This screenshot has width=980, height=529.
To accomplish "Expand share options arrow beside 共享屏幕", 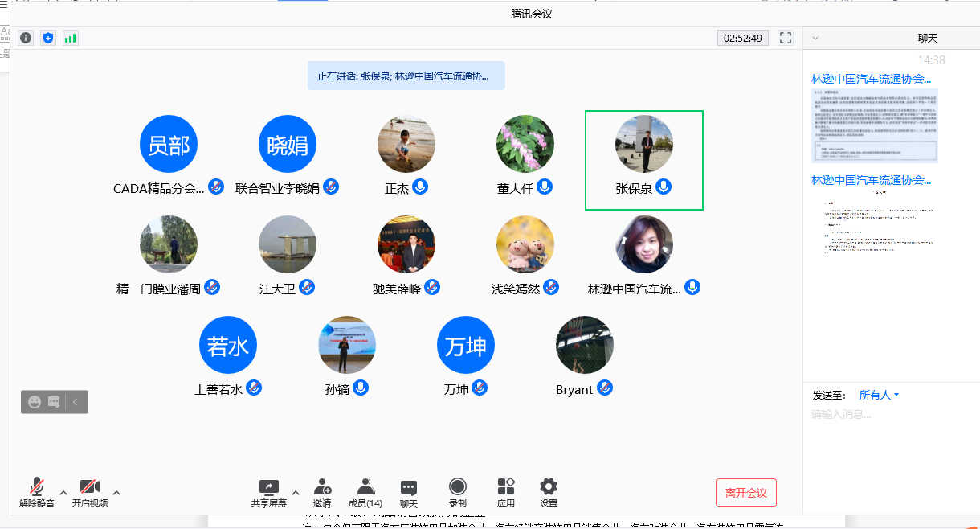I will click(295, 493).
